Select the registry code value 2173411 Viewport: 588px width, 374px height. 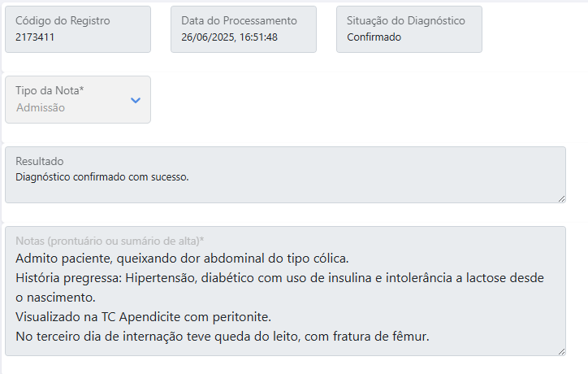pos(35,37)
